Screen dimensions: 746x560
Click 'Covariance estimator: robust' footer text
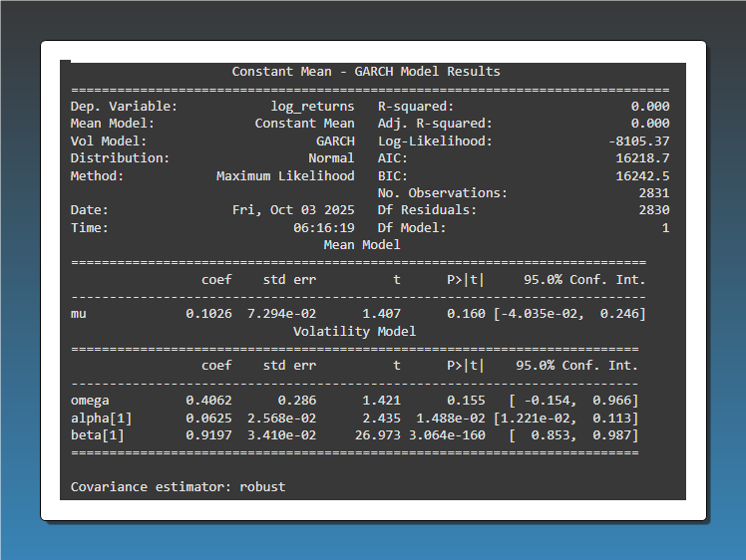coord(178,487)
